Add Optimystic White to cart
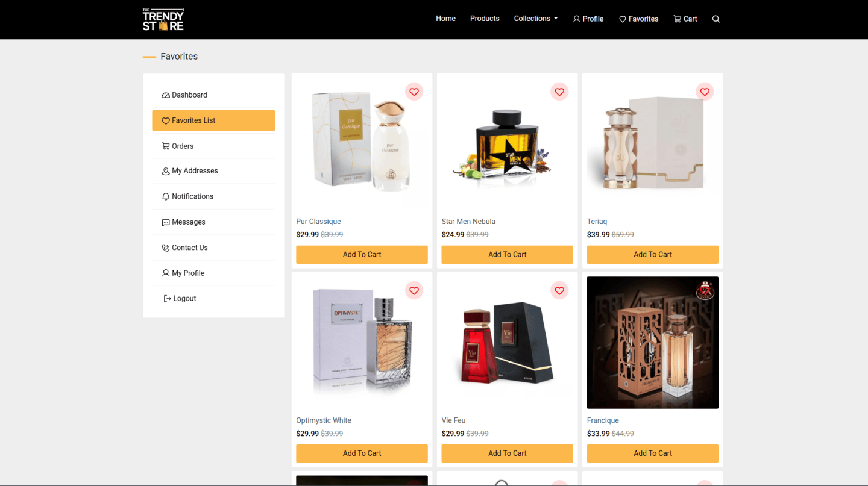Image resolution: width=868 pixels, height=486 pixels. click(362, 453)
